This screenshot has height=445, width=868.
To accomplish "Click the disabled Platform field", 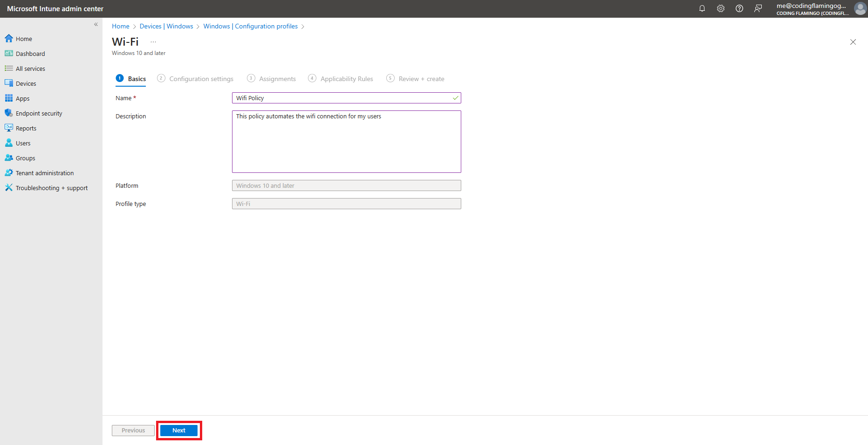I will (x=347, y=185).
